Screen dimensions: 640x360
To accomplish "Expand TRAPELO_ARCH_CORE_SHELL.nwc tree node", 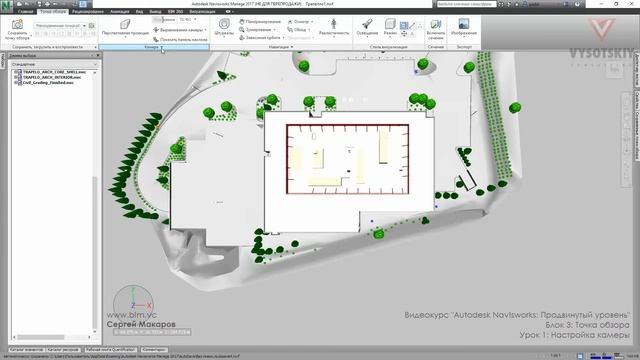I will (16, 72).
